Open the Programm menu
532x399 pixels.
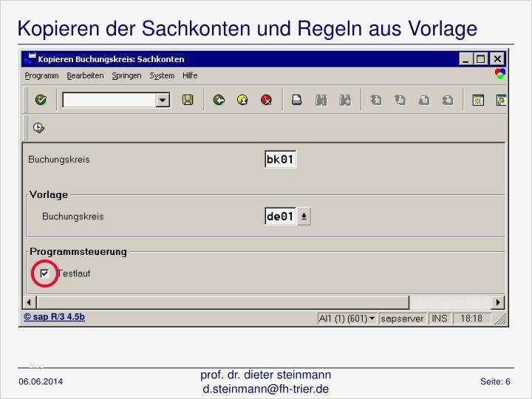click(41, 75)
